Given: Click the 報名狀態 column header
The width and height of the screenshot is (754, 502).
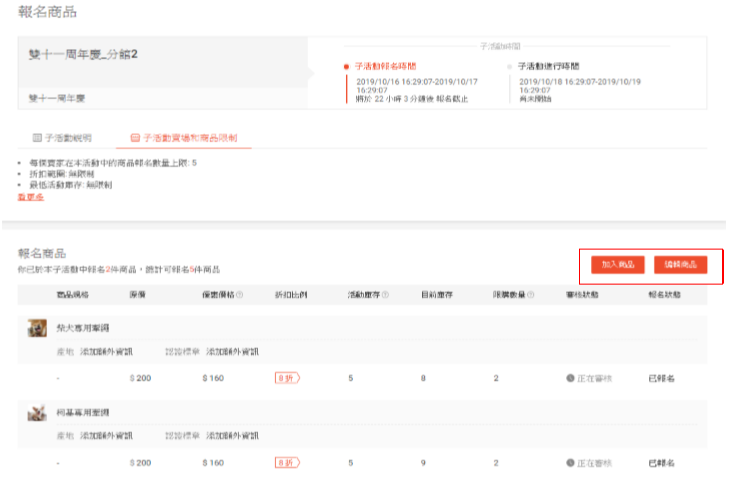Looking at the screenshot, I should [x=665, y=295].
